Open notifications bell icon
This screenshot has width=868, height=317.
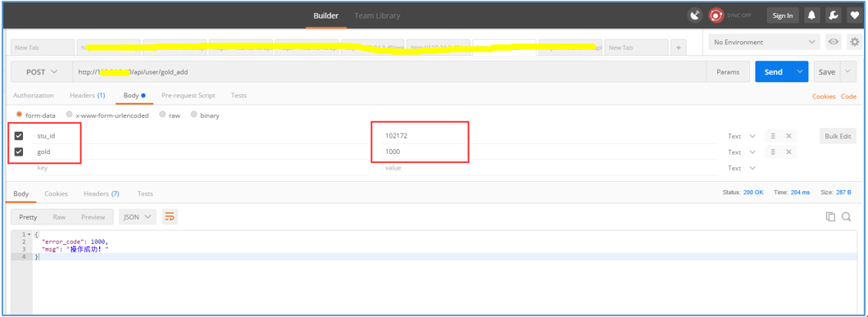click(x=811, y=16)
